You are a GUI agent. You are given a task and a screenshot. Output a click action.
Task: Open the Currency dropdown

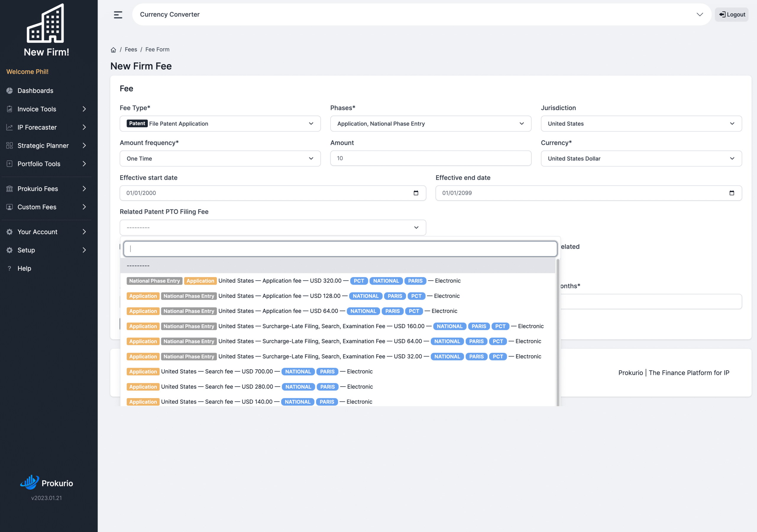(641, 159)
